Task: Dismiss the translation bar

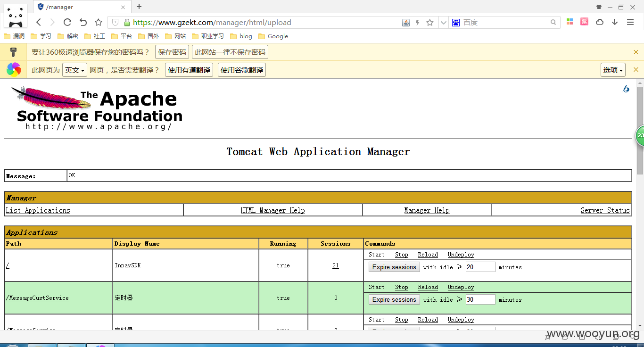Action: (636, 70)
